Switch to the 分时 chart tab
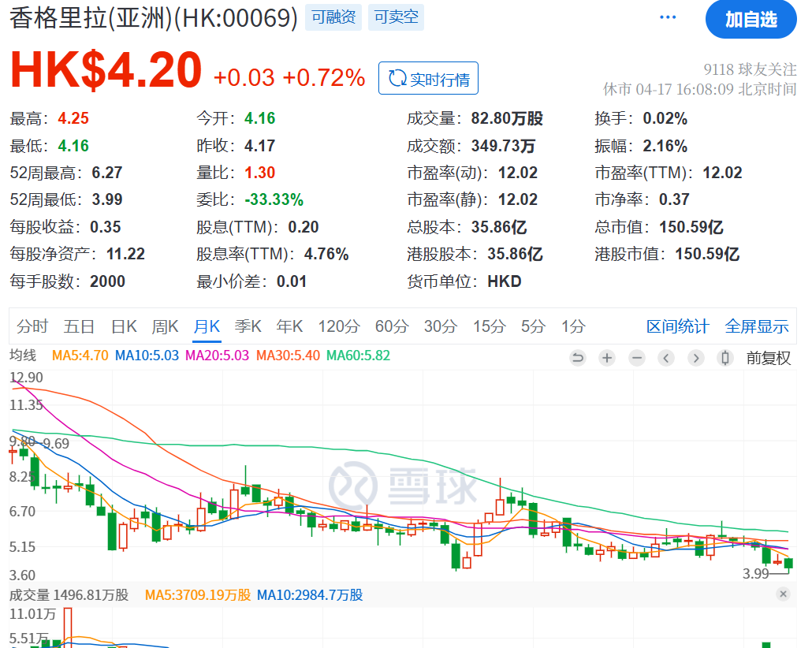 tap(32, 326)
